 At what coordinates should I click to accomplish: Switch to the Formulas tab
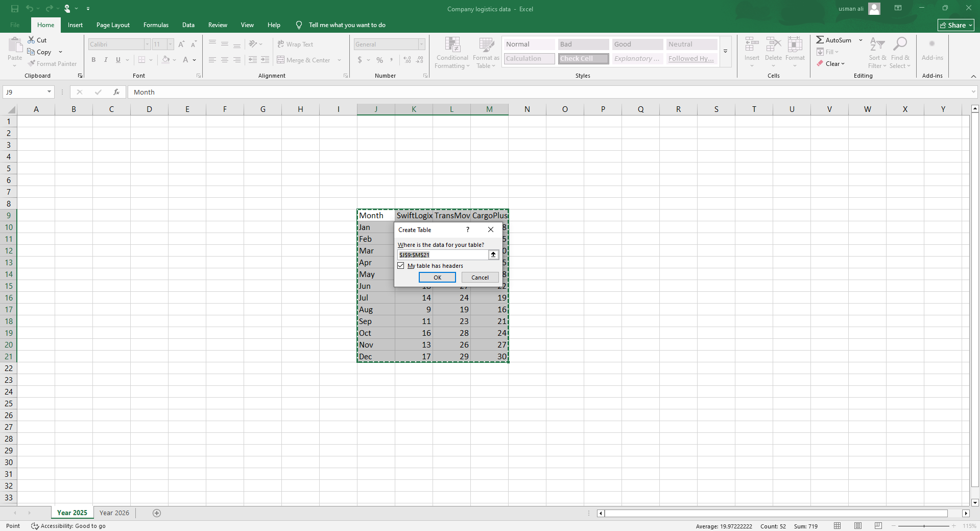point(156,25)
